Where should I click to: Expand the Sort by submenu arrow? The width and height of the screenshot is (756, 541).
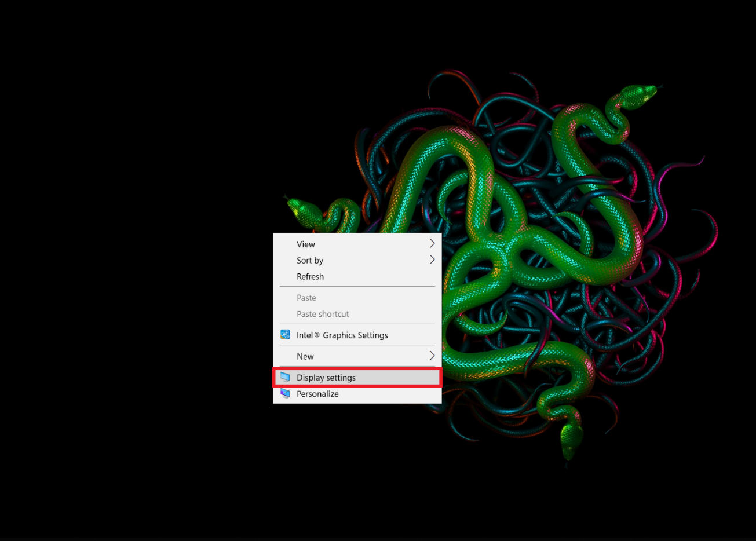(x=432, y=260)
